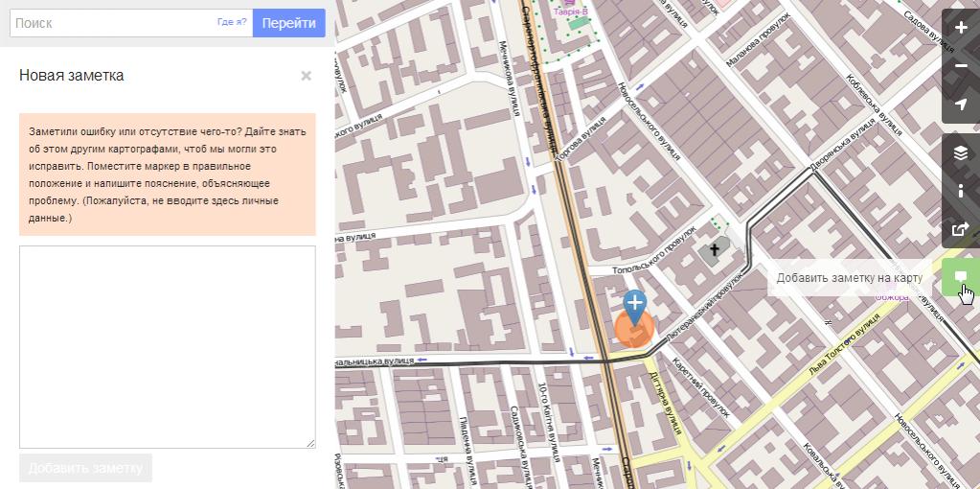This screenshot has width=980, height=489.
Task: Click the Добавить заметку button
Action: click(x=85, y=468)
